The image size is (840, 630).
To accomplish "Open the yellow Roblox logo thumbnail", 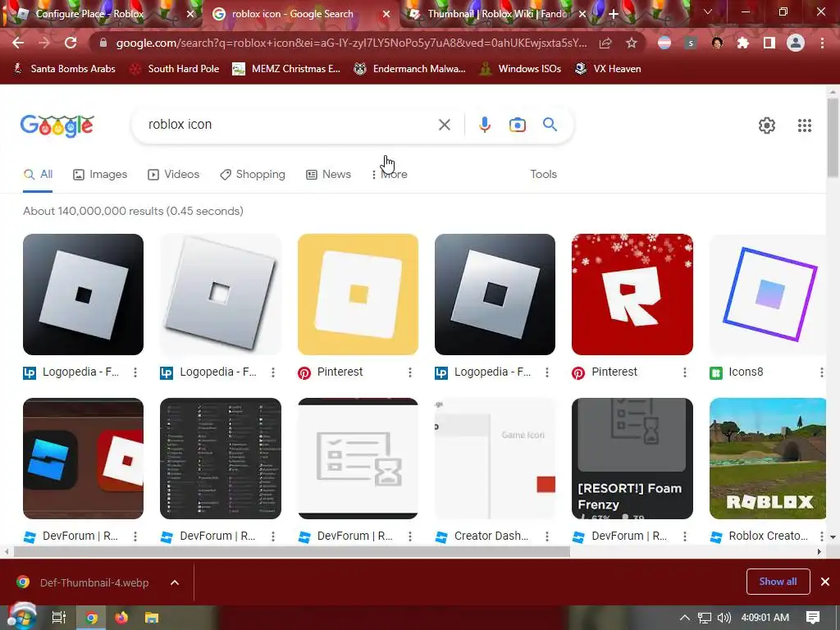I will click(x=358, y=294).
